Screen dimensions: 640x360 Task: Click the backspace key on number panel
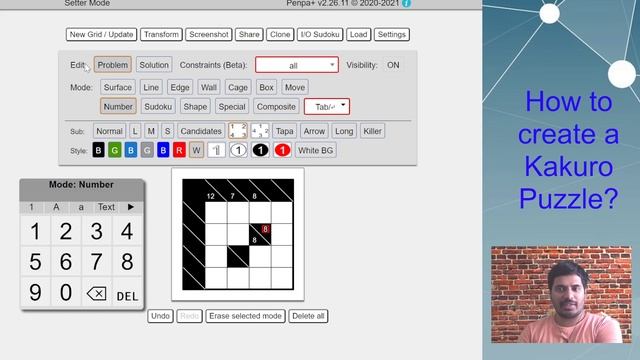97,293
